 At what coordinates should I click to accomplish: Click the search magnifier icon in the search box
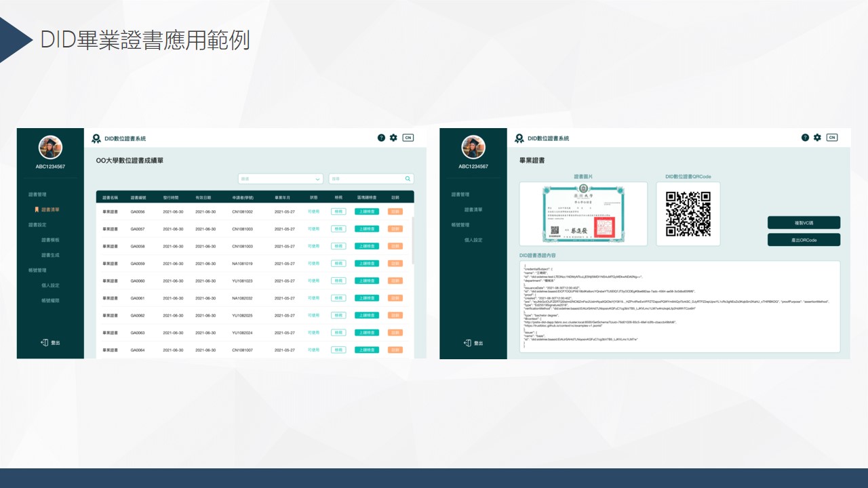[408, 179]
